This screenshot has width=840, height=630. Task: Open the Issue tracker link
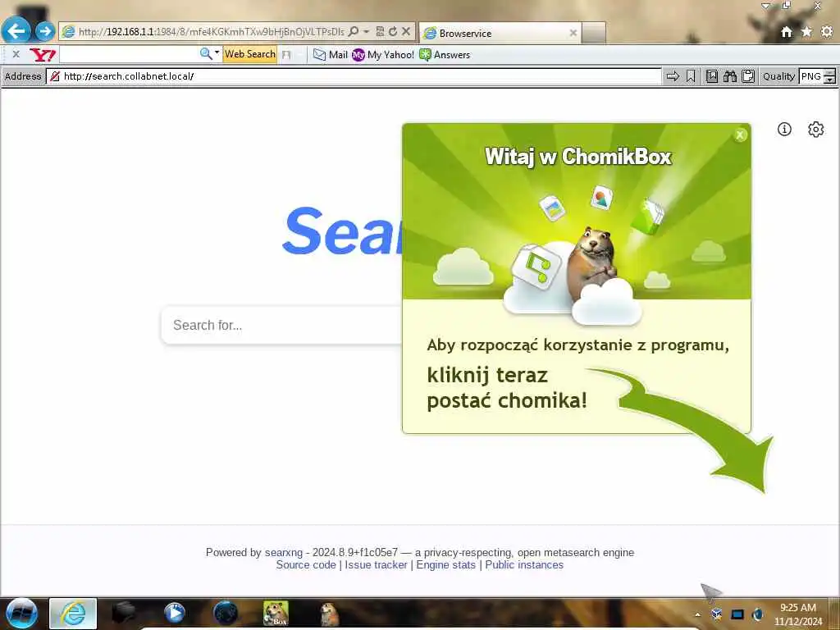[376, 564]
